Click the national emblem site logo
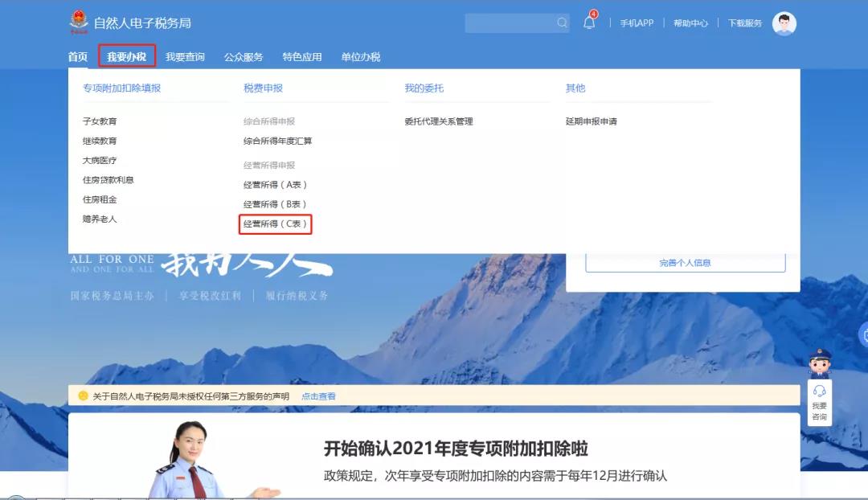The height and width of the screenshot is (500, 868). (77, 23)
